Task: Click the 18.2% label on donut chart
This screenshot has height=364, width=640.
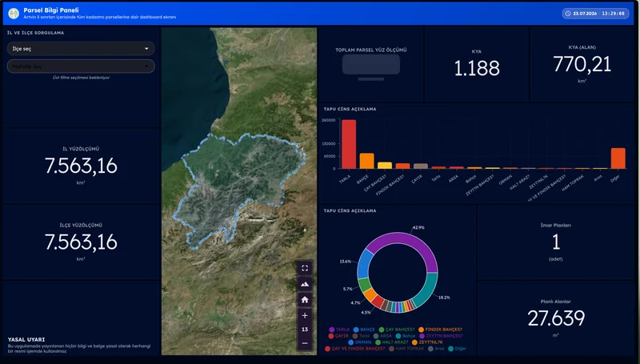Action: point(444,298)
